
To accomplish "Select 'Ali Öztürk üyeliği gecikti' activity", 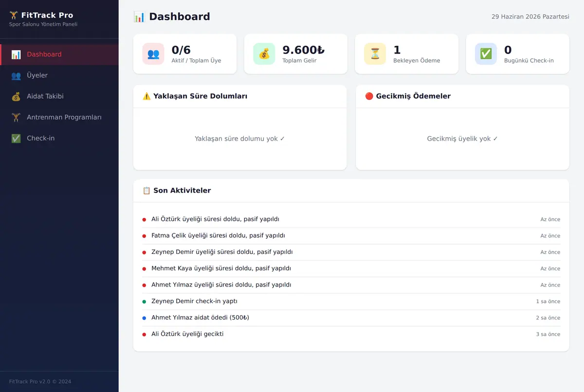I will tap(351, 334).
